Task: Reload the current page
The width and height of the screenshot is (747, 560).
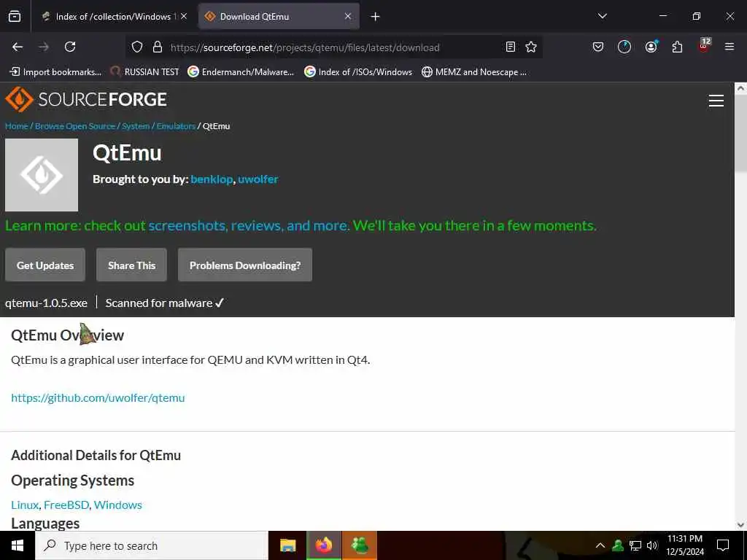Action: (70, 47)
